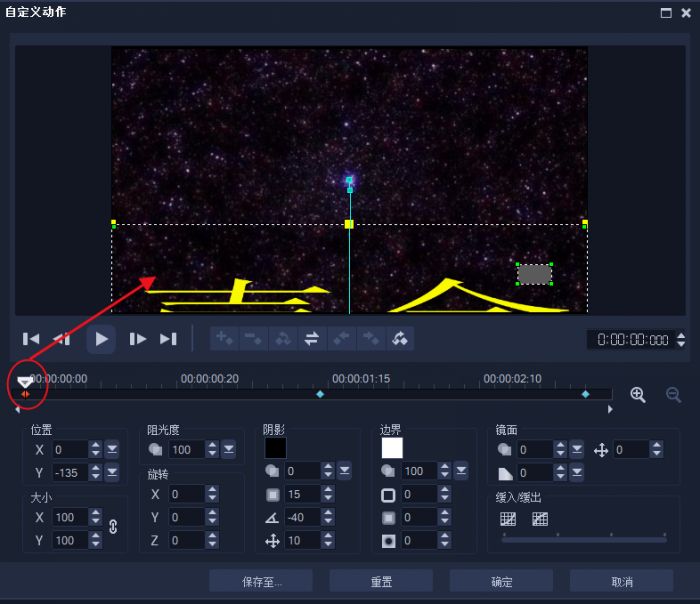This screenshot has height=604, width=700.
Task: Click the remove keyframe icon
Action: click(x=254, y=338)
